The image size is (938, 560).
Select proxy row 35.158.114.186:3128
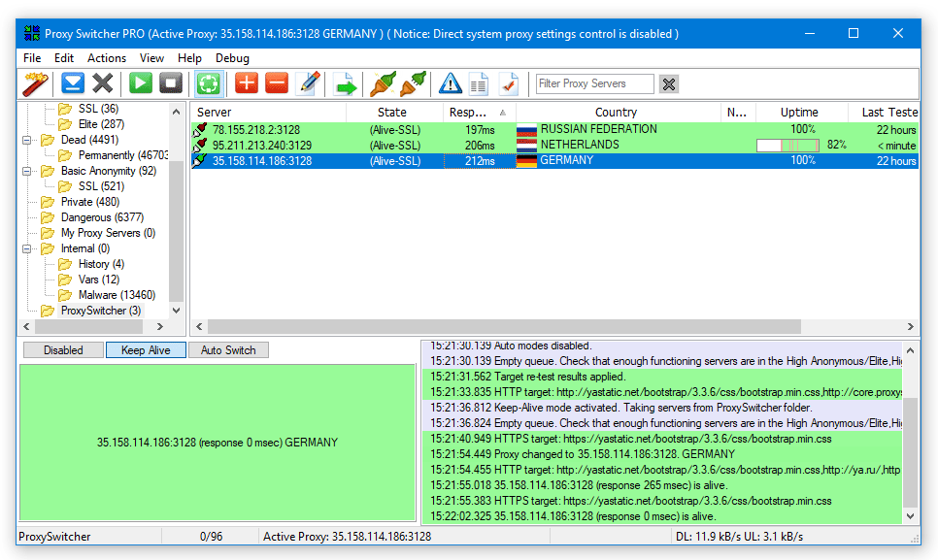click(x=554, y=161)
